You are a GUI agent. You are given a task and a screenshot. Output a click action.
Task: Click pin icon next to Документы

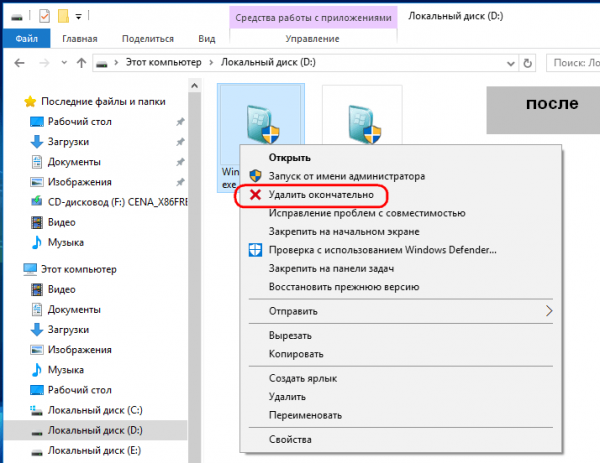pos(180,162)
